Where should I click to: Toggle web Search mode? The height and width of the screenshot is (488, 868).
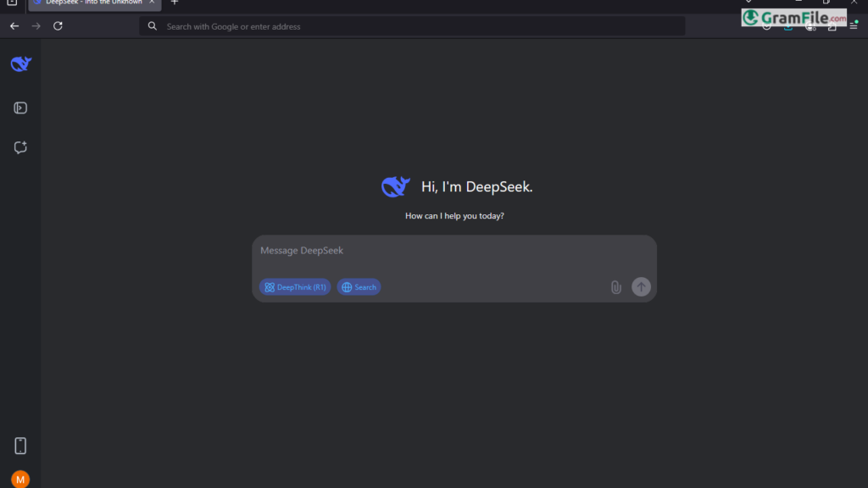tap(359, 287)
